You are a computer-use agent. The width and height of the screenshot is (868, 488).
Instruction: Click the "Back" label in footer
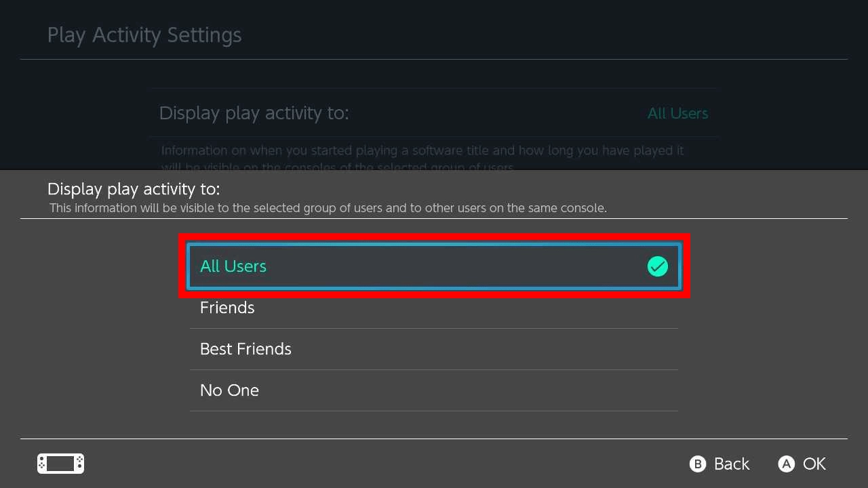point(731,464)
